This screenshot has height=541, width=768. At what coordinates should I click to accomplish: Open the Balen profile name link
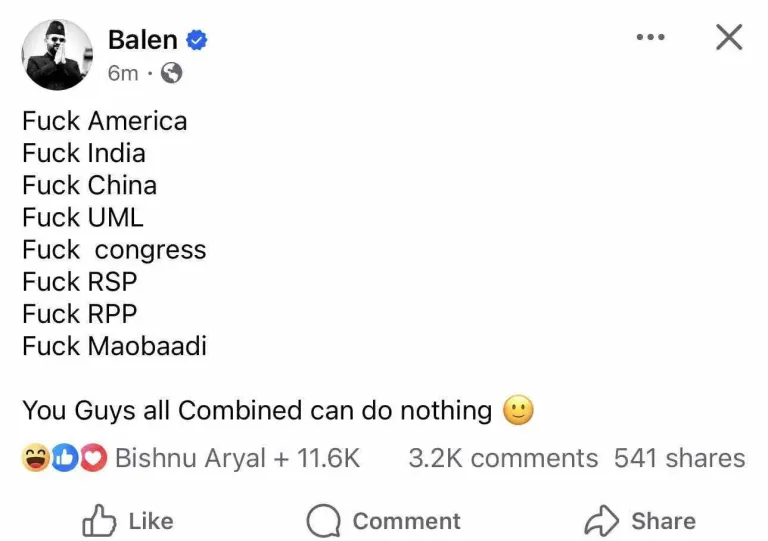142,40
